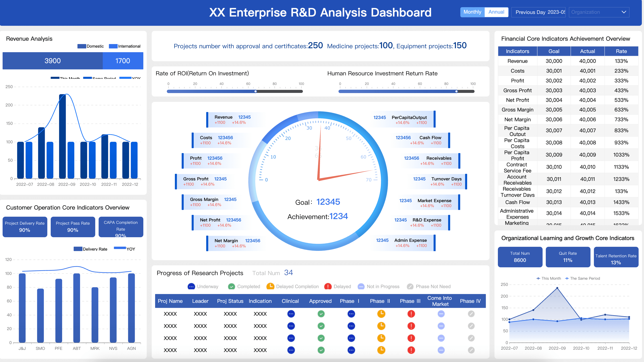
Task: Click the Project Delivery Rate 90% card
Action: tap(25, 227)
